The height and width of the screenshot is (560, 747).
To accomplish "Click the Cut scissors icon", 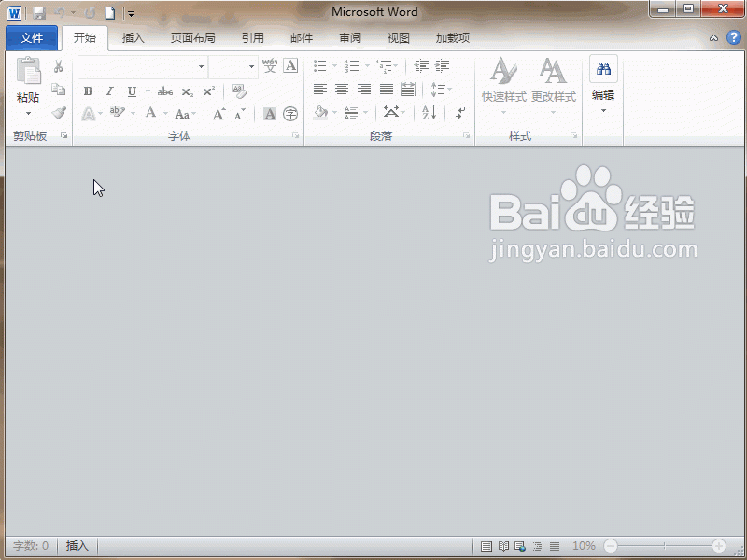I will [x=59, y=65].
